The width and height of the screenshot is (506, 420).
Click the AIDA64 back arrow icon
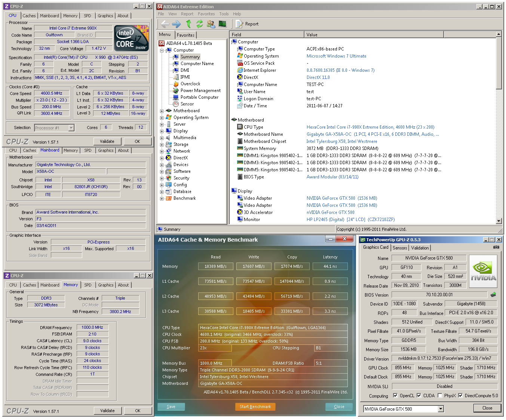click(x=165, y=24)
